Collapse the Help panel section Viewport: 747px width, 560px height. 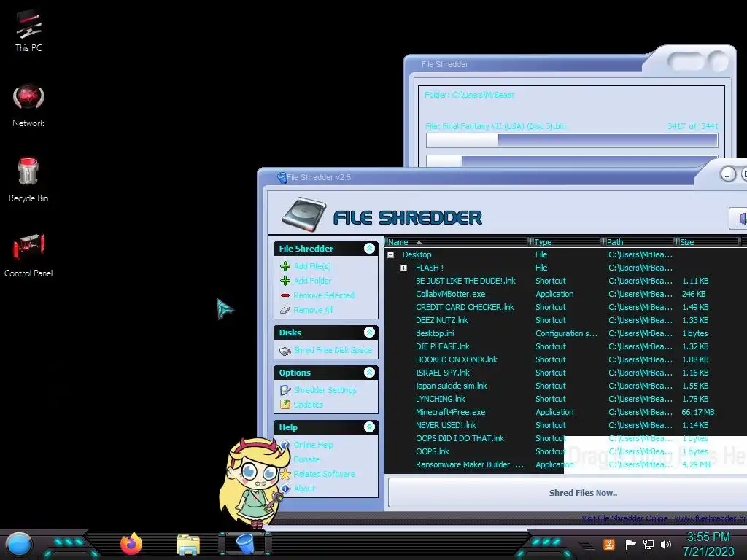point(369,427)
